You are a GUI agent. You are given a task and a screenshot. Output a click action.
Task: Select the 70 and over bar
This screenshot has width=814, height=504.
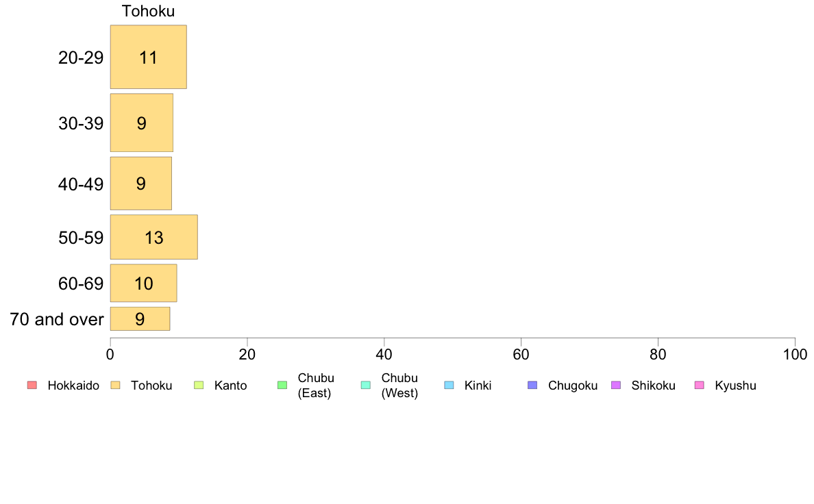(140, 318)
